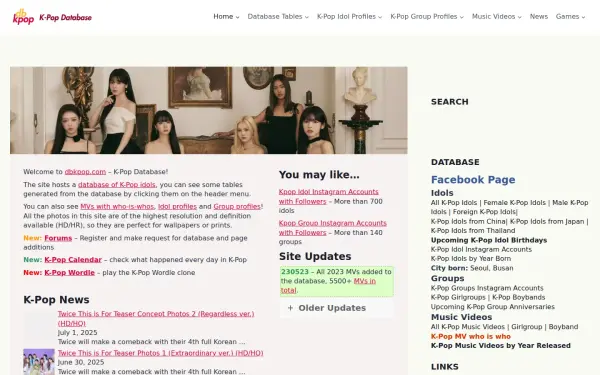
Task: Open the Idol profiles link
Action: click(177, 206)
